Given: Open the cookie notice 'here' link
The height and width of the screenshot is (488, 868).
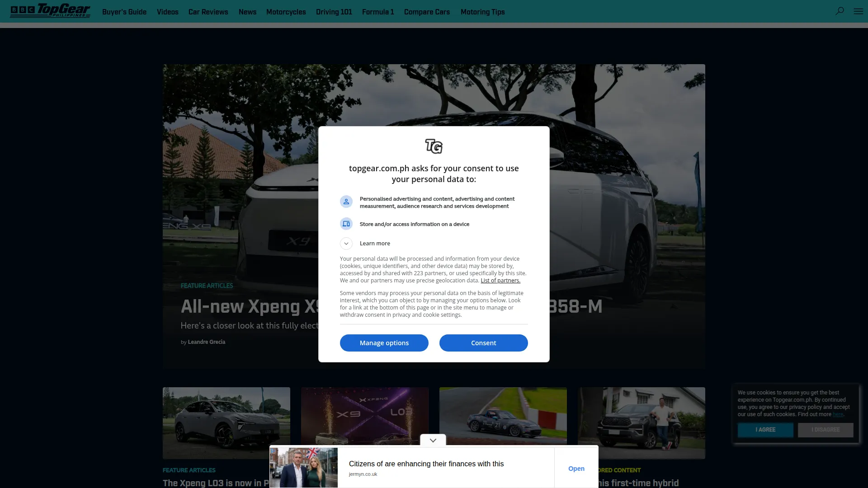Looking at the screenshot, I should coord(838,414).
